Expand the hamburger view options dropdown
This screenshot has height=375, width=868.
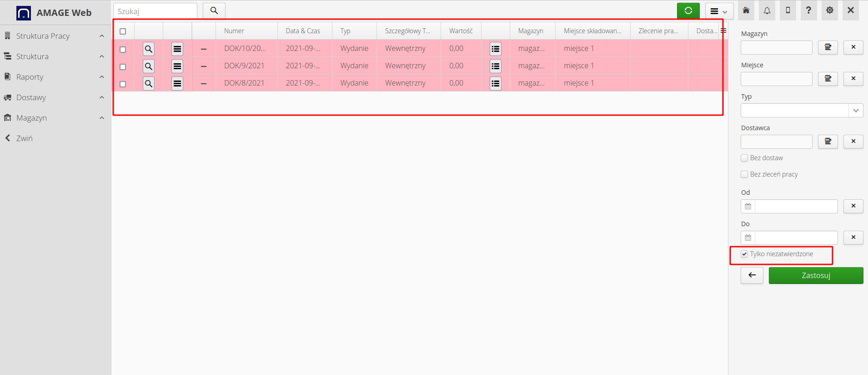click(719, 11)
